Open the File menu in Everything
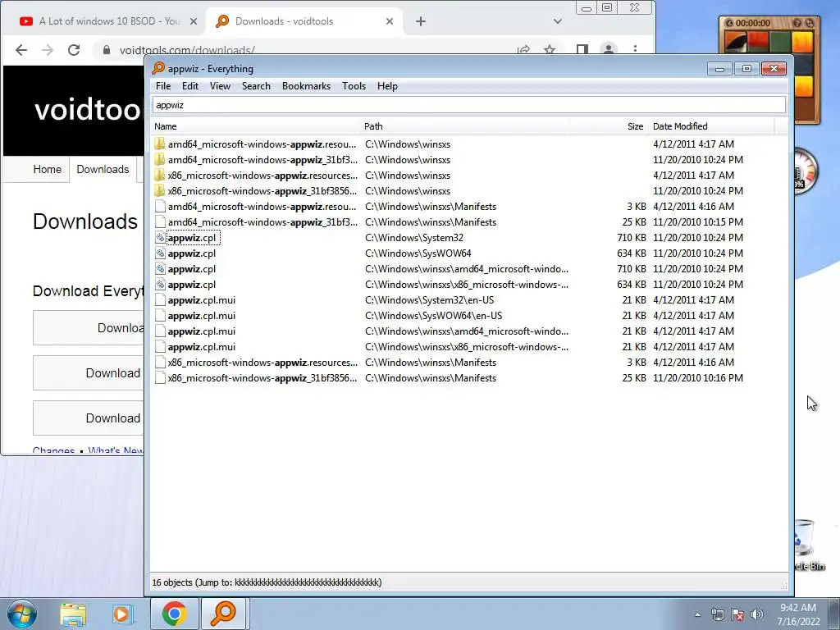The image size is (840, 630). click(x=163, y=86)
